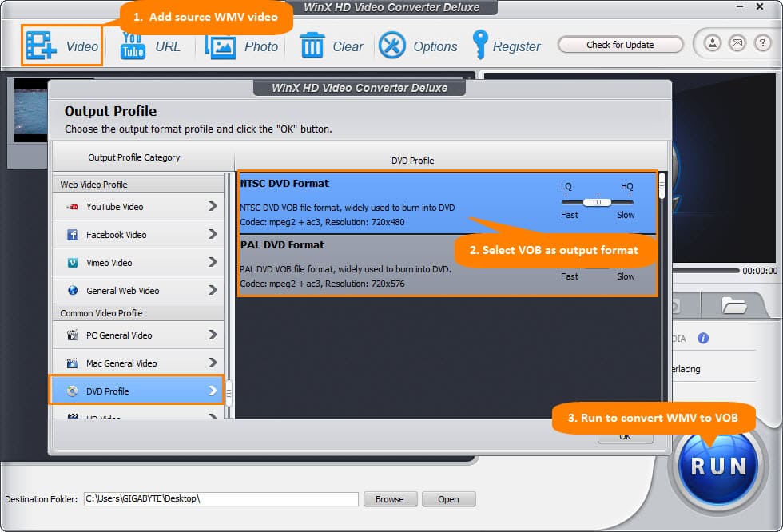
Task: Adjust the NTSC quality LQ/HQ slider
Action: point(598,202)
